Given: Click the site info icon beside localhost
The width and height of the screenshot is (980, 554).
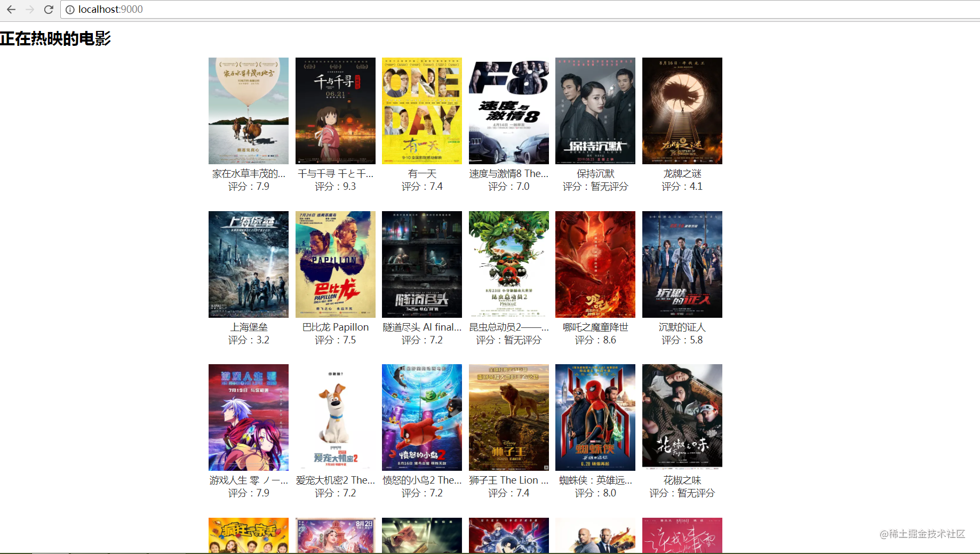Looking at the screenshot, I should coord(70,10).
